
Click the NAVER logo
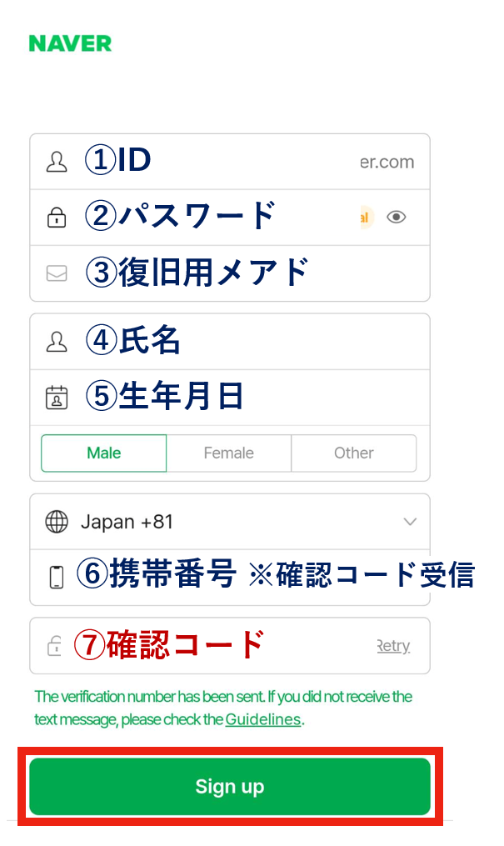coord(70,43)
